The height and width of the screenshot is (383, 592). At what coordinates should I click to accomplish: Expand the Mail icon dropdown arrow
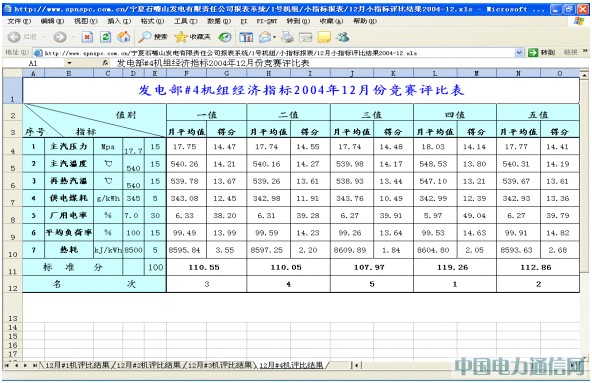[274, 37]
